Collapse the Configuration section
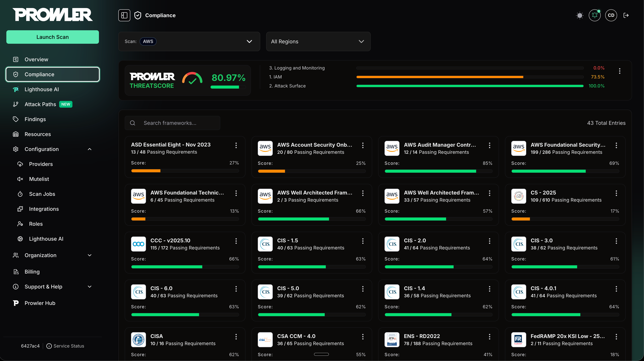 (x=52, y=149)
